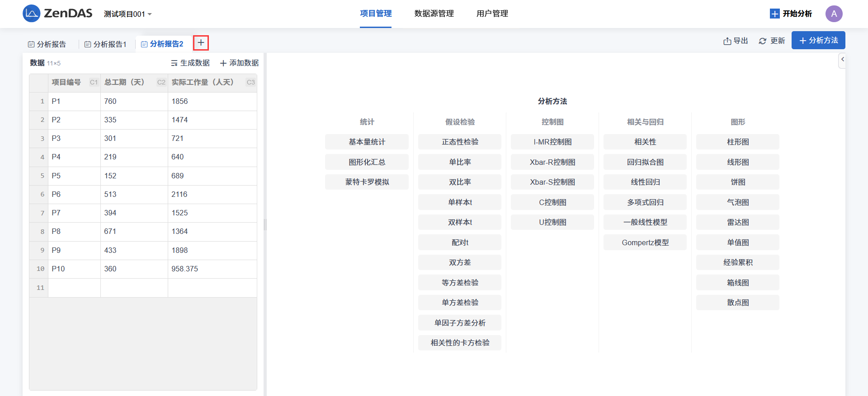Image resolution: width=868 pixels, height=396 pixels.
Task: Select the 总工期（天） column header
Action: (x=124, y=82)
